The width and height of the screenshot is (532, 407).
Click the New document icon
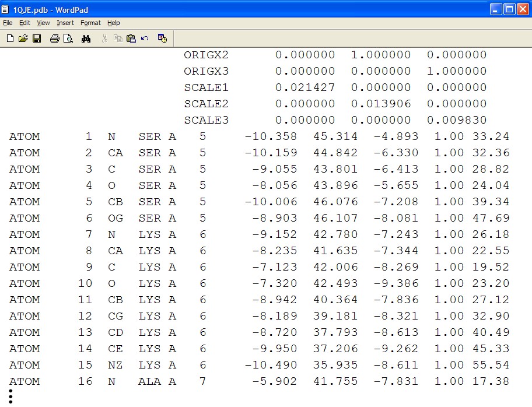pyautogui.click(x=10, y=38)
